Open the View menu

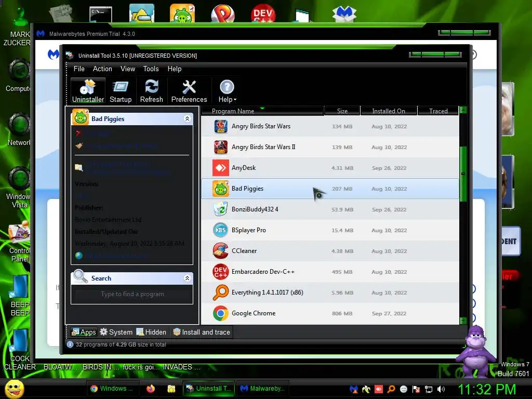pyautogui.click(x=128, y=69)
